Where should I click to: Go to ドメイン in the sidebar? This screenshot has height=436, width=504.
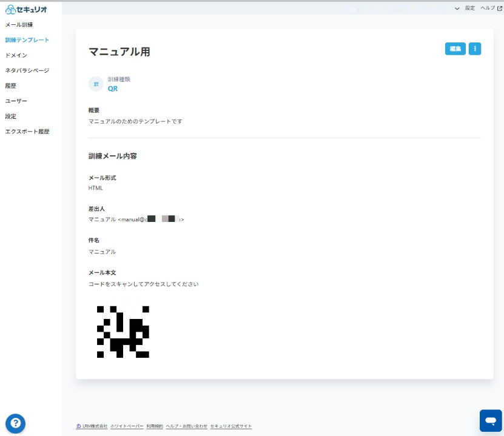coord(16,55)
